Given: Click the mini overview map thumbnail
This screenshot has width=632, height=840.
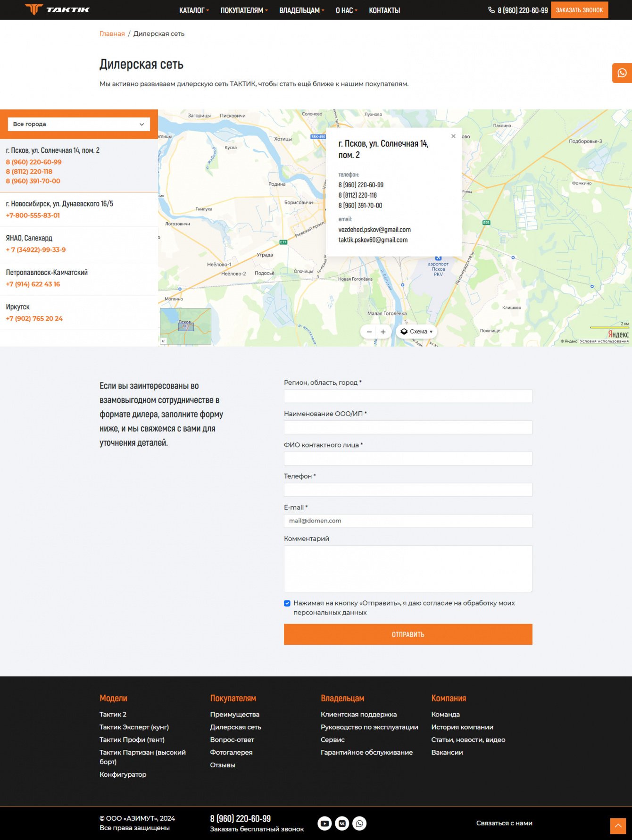Looking at the screenshot, I should (x=186, y=326).
